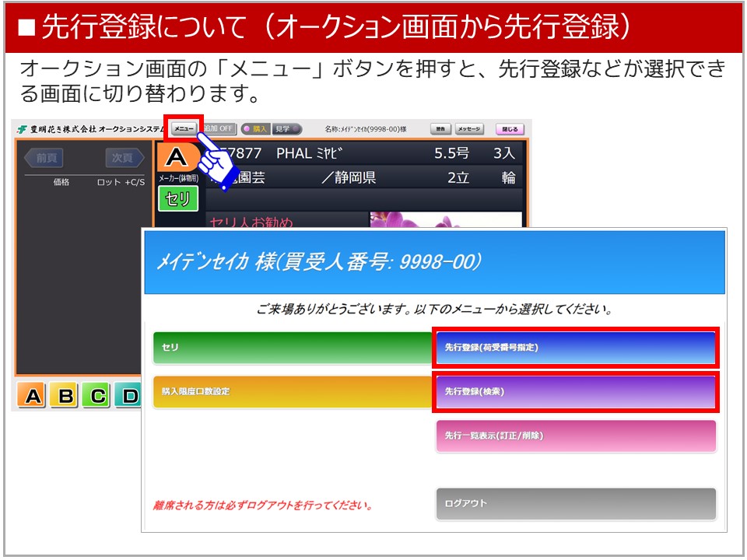Image resolution: width=747 pixels, height=560 pixels.
Task: Switch to 見学 viewing mode
Action: [285, 129]
